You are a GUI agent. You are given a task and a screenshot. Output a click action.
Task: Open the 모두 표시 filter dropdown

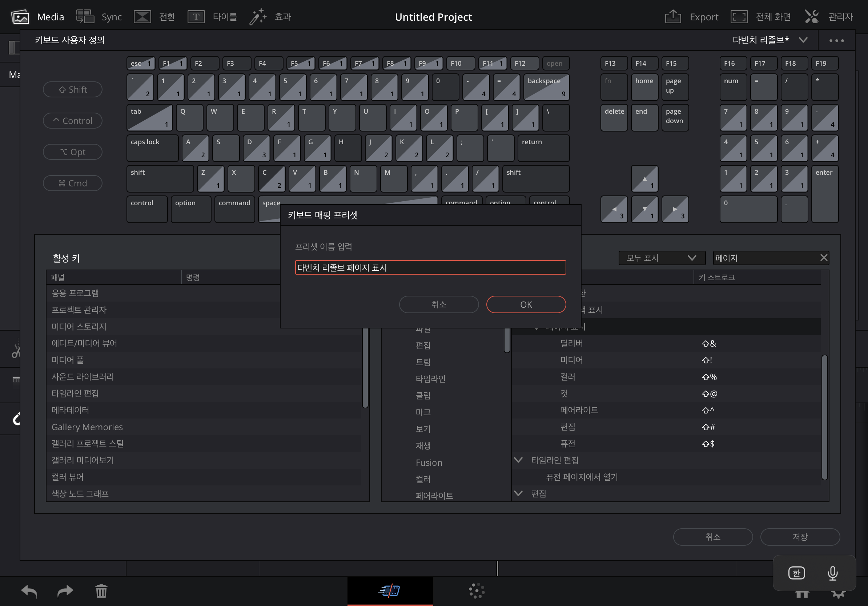point(662,258)
